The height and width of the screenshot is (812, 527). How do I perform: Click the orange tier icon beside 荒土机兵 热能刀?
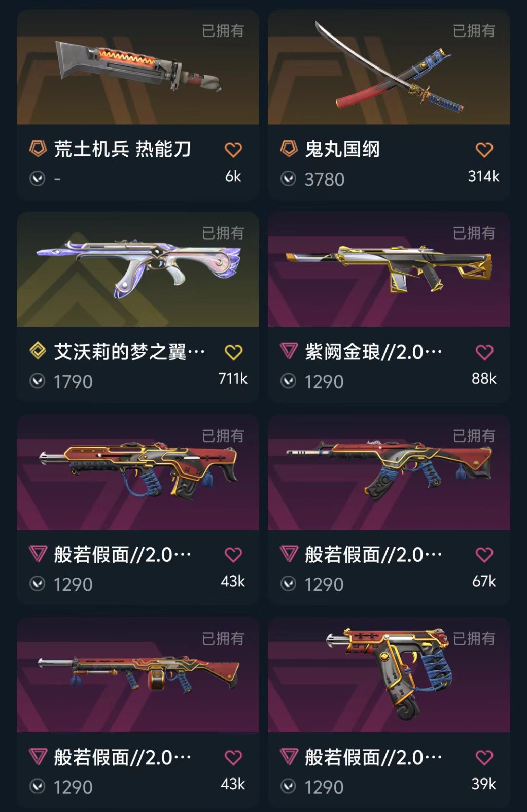point(38,149)
